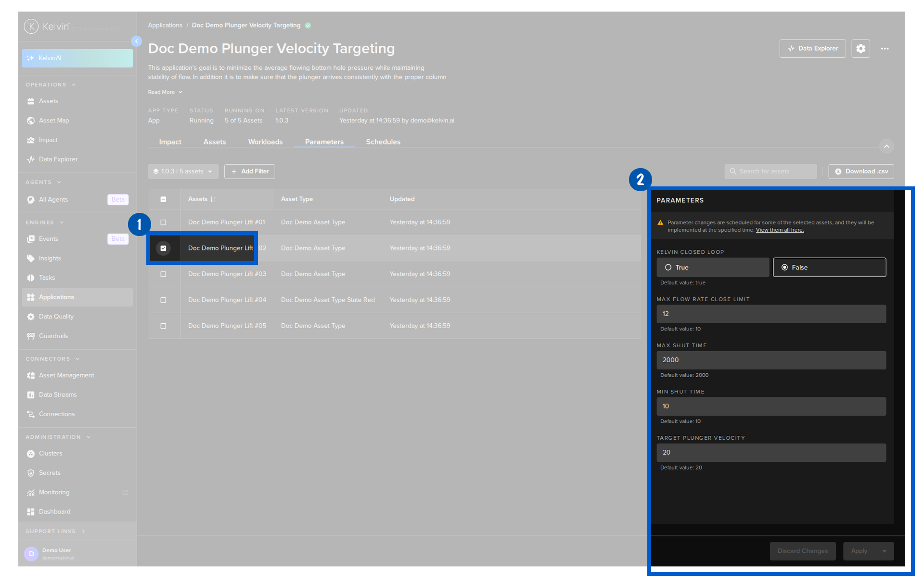924x578 pixels.
Task: Open application settings gear icon
Action: (x=860, y=49)
